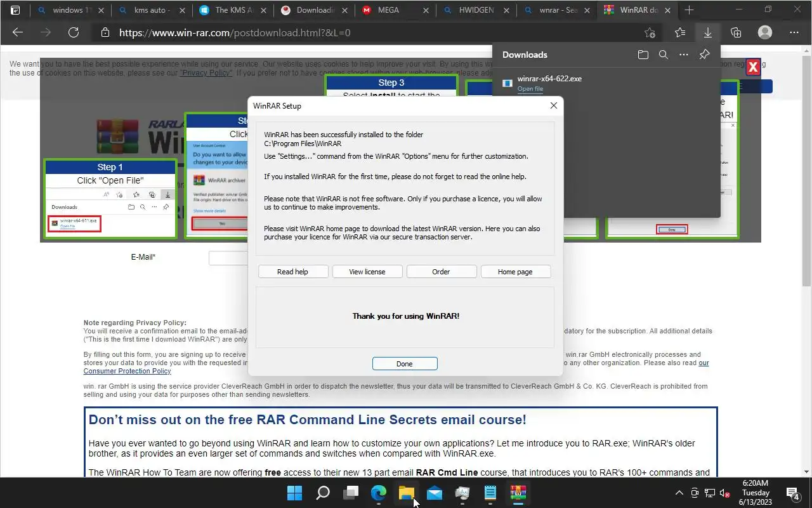This screenshot has height=508, width=812.
Task: Open WinRAR Home page button
Action: pyautogui.click(x=515, y=272)
